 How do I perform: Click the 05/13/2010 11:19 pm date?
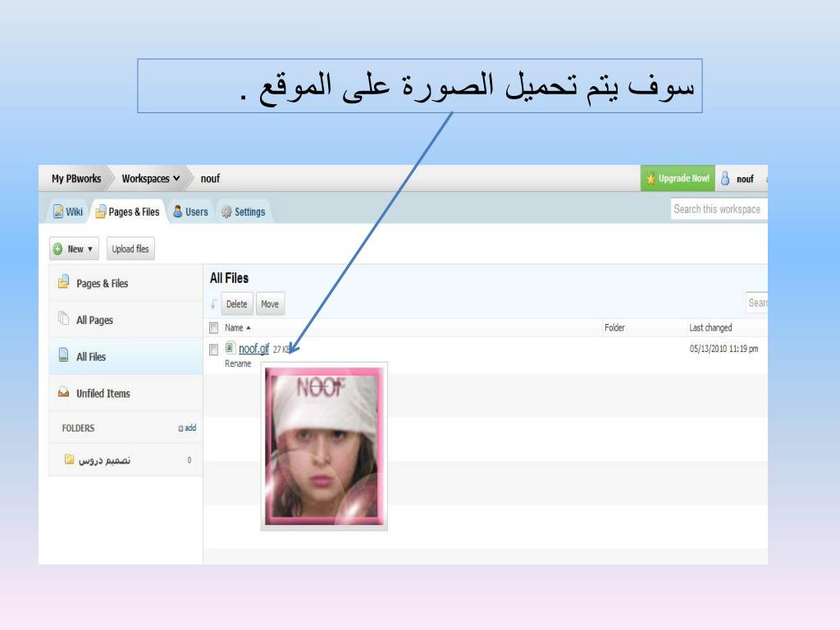coord(724,349)
